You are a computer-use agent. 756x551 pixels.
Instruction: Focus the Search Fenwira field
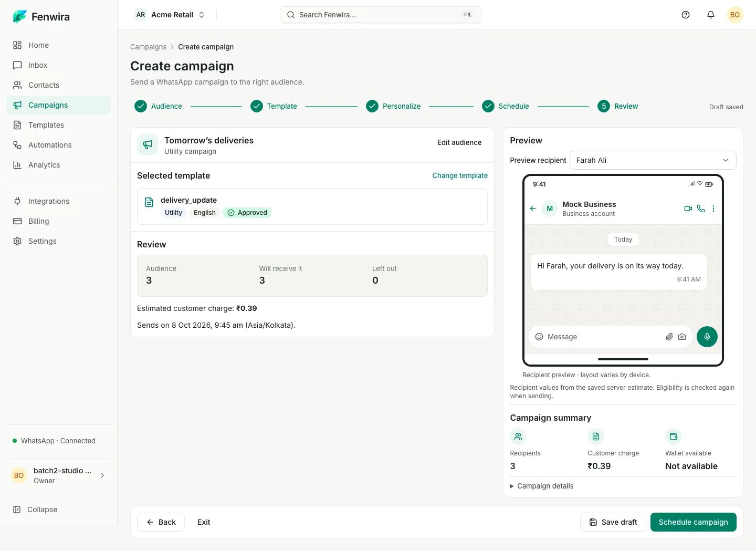pyautogui.click(x=380, y=15)
